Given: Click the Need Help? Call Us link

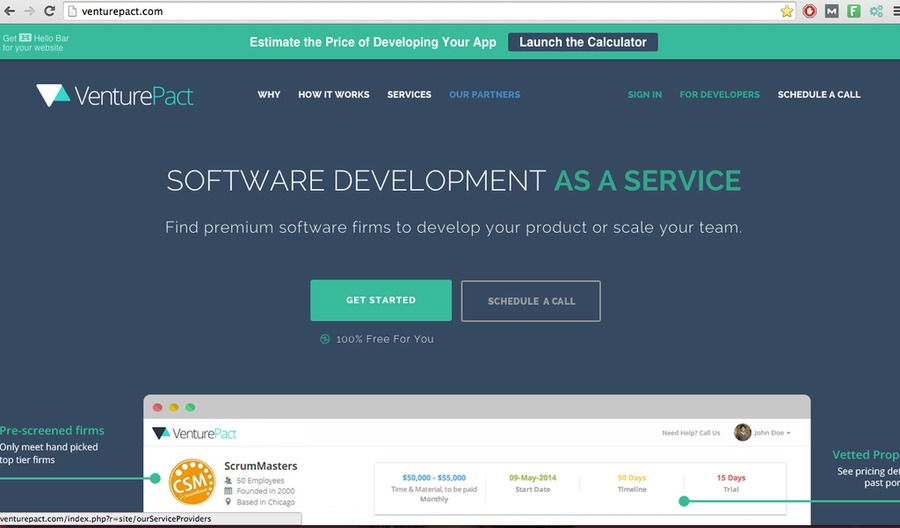Looking at the screenshot, I should (x=691, y=433).
